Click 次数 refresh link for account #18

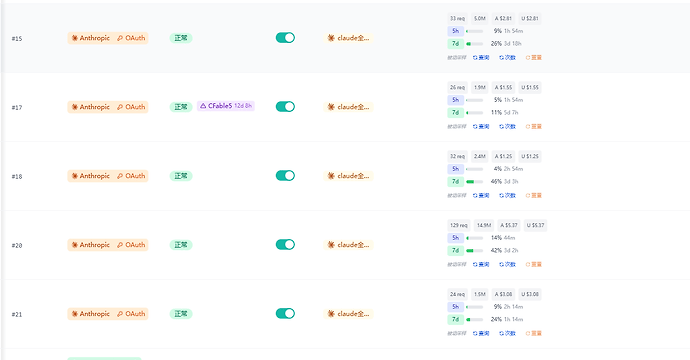(507, 195)
